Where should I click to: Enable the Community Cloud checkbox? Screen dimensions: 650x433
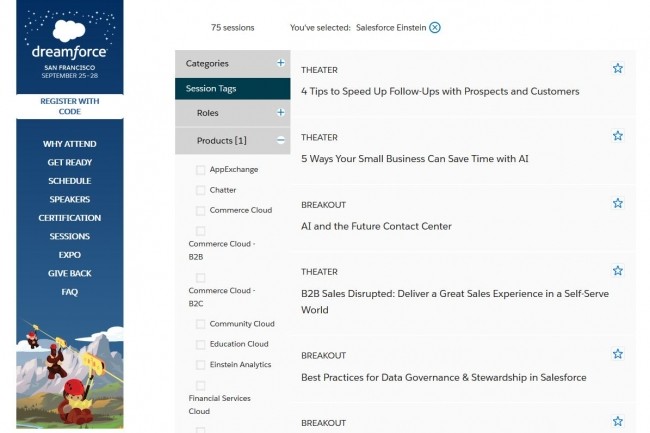[x=200, y=324]
